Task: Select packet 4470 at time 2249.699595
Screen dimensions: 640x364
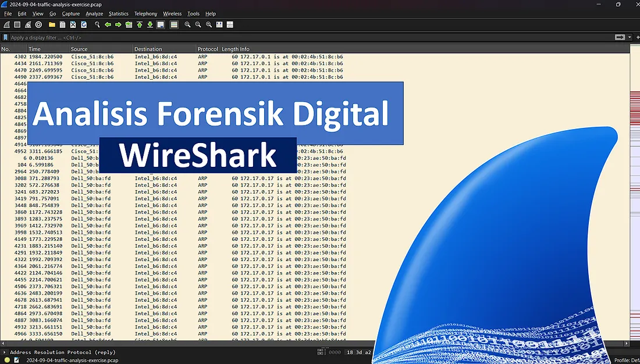Action: click(x=315, y=70)
